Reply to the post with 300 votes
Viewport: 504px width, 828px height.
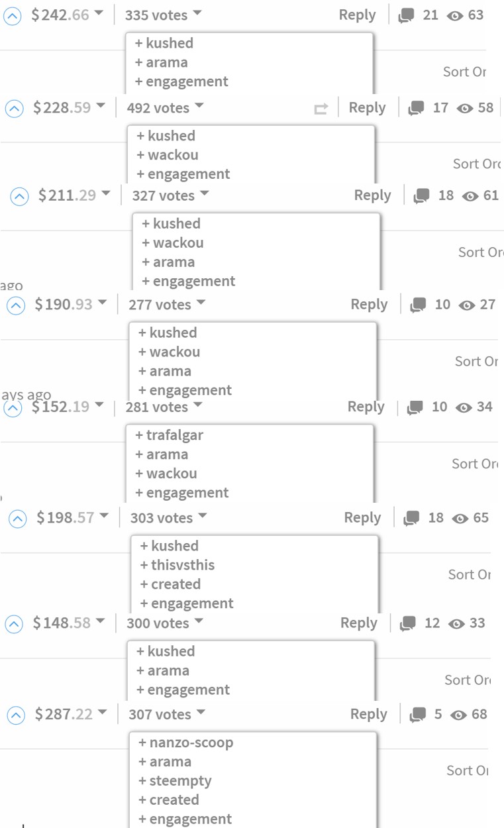(x=358, y=623)
